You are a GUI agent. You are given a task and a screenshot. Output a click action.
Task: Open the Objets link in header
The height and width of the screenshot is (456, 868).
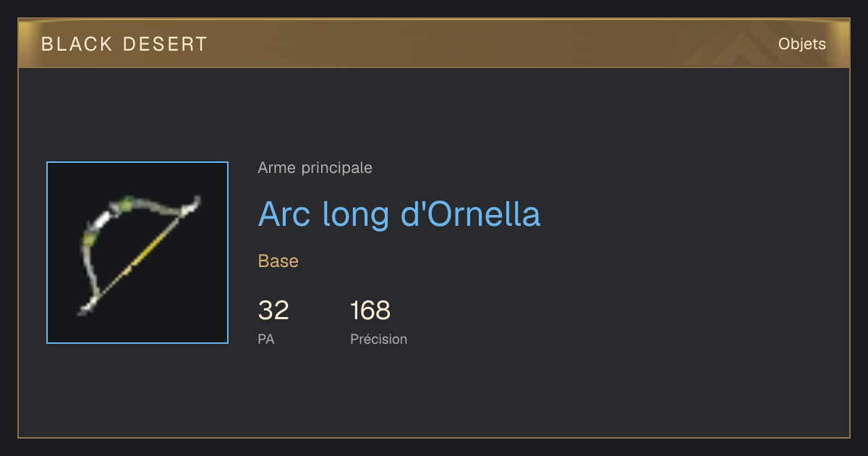click(x=802, y=44)
